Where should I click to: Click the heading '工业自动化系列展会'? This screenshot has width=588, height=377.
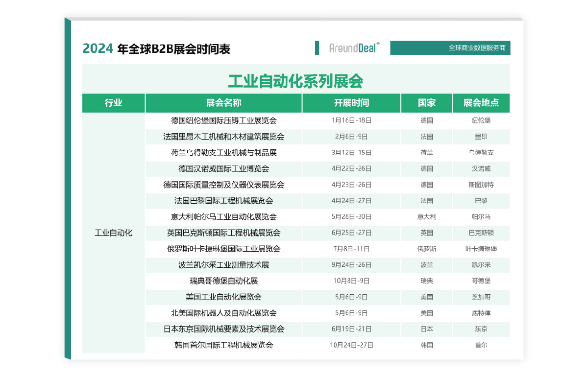pos(295,81)
